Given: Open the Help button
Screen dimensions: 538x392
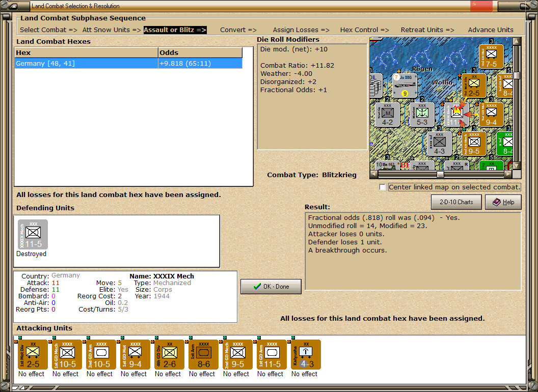Looking at the screenshot, I should (x=503, y=202).
